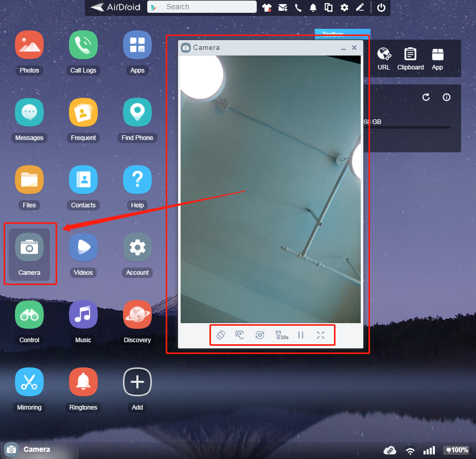Refresh the device storage info
The height and width of the screenshot is (459, 476).
click(426, 97)
